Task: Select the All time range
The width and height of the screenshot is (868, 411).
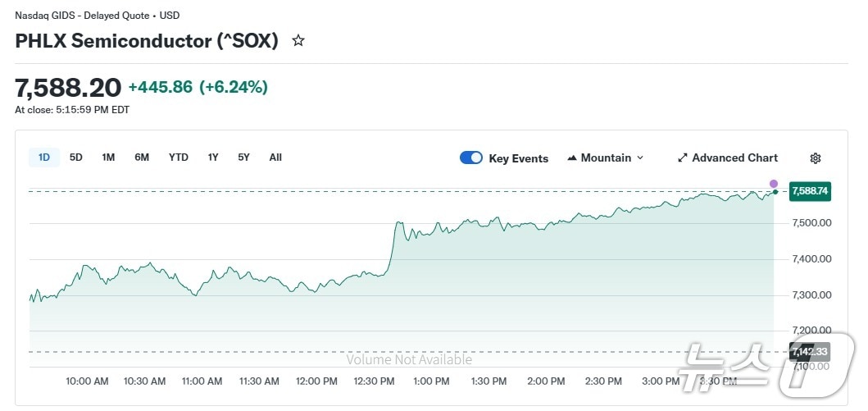Action: coord(275,158)
